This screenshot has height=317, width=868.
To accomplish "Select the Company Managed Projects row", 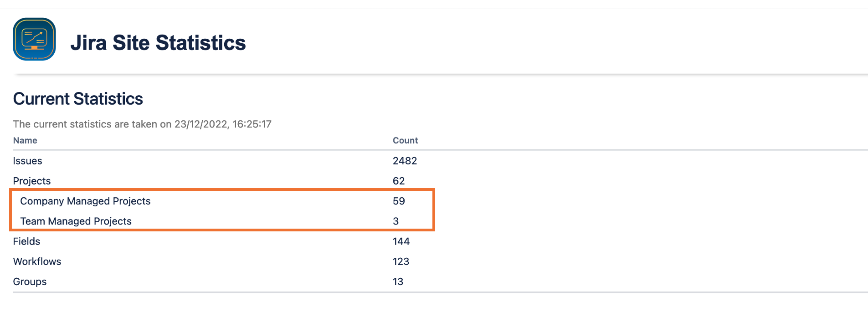I will click(85, 201).
